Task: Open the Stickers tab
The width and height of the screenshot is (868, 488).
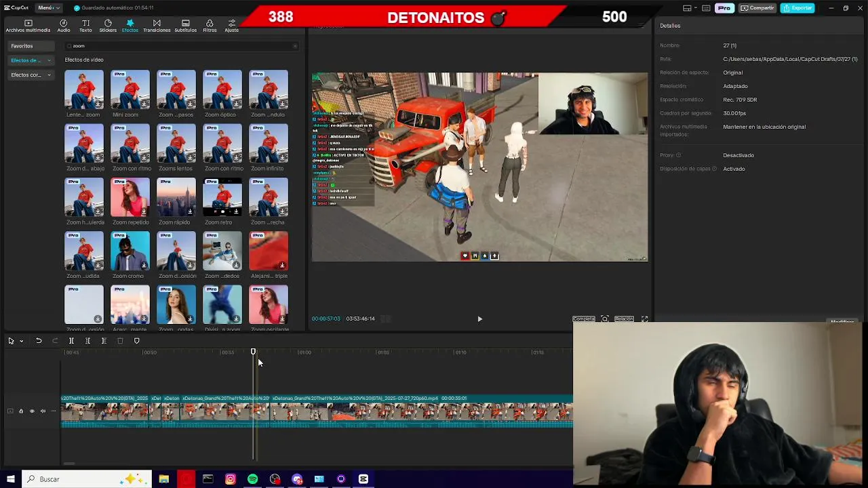Action: pyautogui.click(x=108, y=26)
